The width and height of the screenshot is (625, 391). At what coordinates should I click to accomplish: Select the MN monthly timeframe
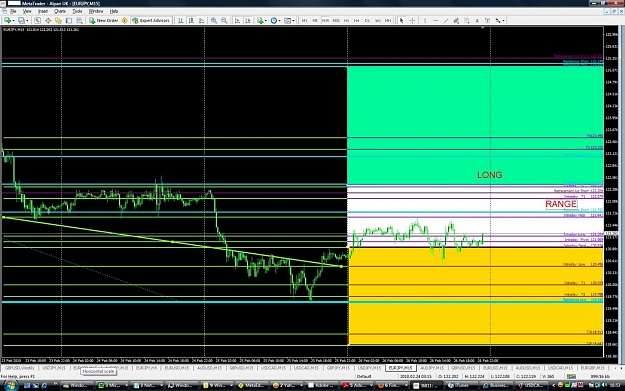388,20
